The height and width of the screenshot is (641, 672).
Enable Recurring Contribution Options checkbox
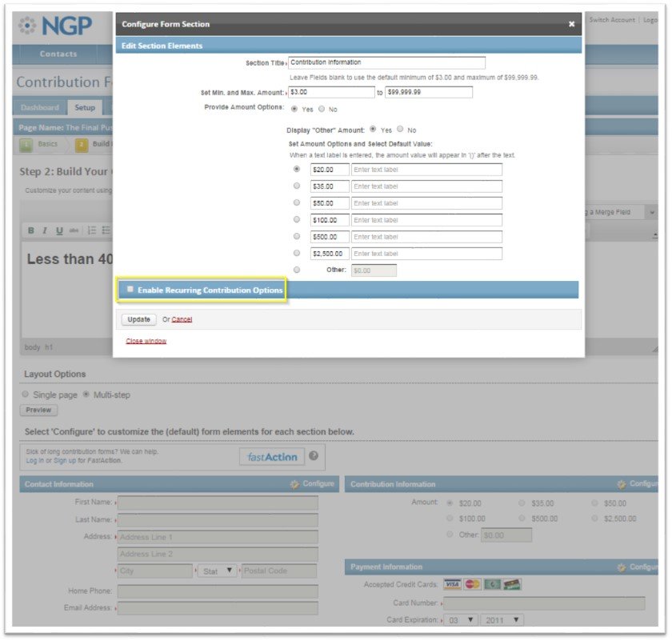(x=130, y=289)
